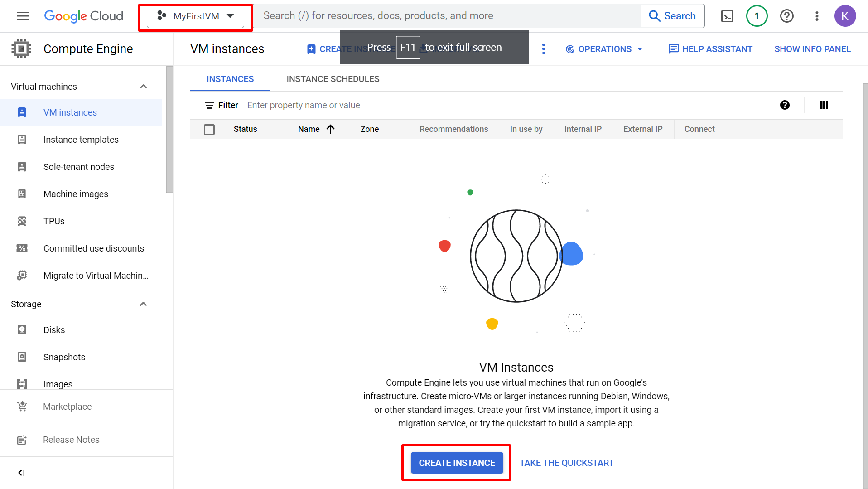
Task: Open Migrate to Virtual Machines entry
Action: point(81,276)
